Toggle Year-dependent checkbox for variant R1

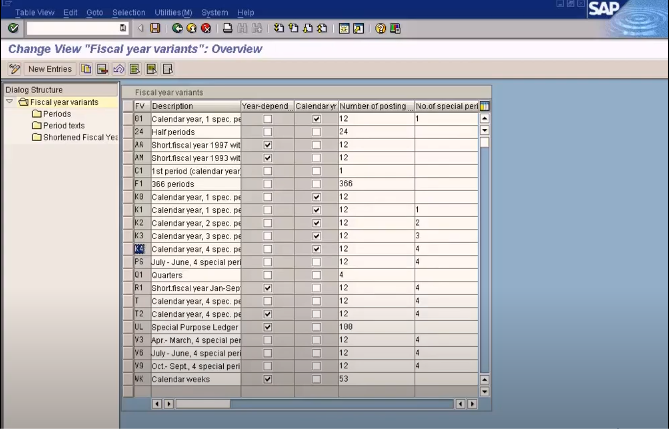[x=268, y=288]
